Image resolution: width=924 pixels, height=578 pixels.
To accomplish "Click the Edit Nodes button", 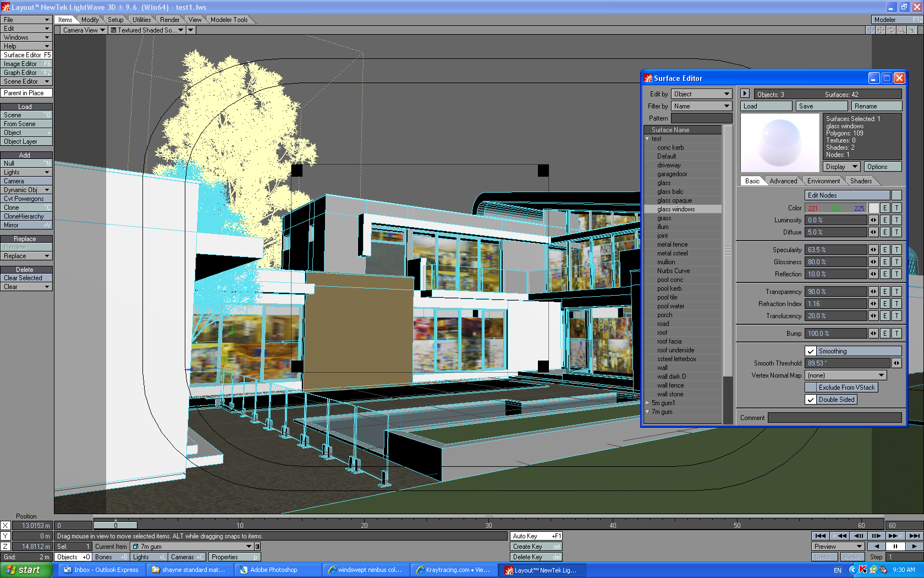I will pos(847,195).
